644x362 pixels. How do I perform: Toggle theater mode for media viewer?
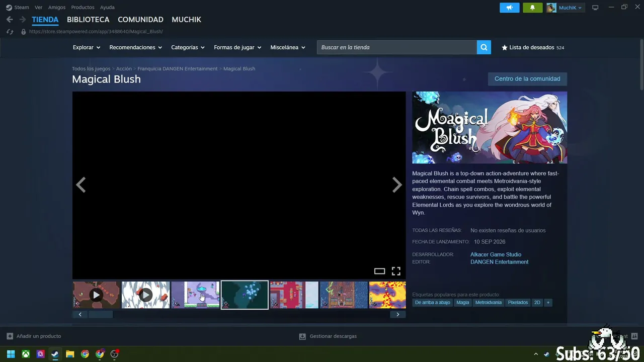tap(379, 271)
